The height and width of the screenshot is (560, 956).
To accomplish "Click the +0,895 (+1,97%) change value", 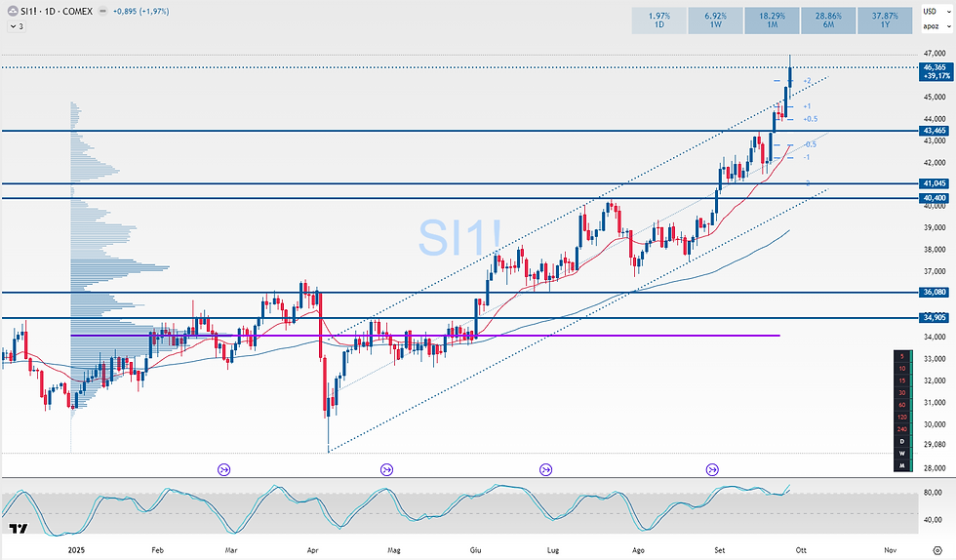I will (140, 11).
